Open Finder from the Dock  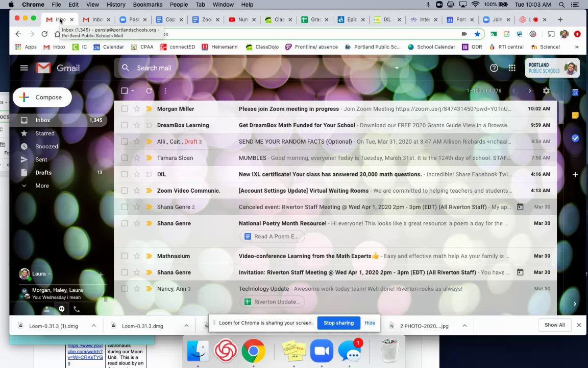(198, 351)
